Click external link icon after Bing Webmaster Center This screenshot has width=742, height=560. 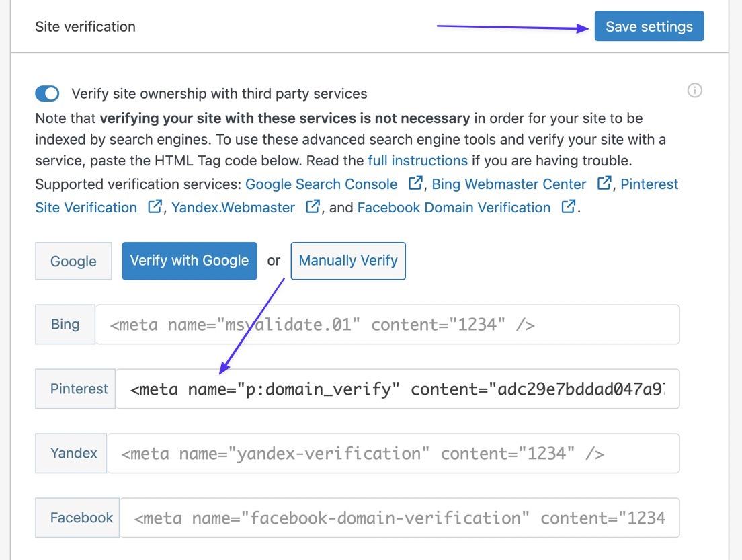[604, 184]
